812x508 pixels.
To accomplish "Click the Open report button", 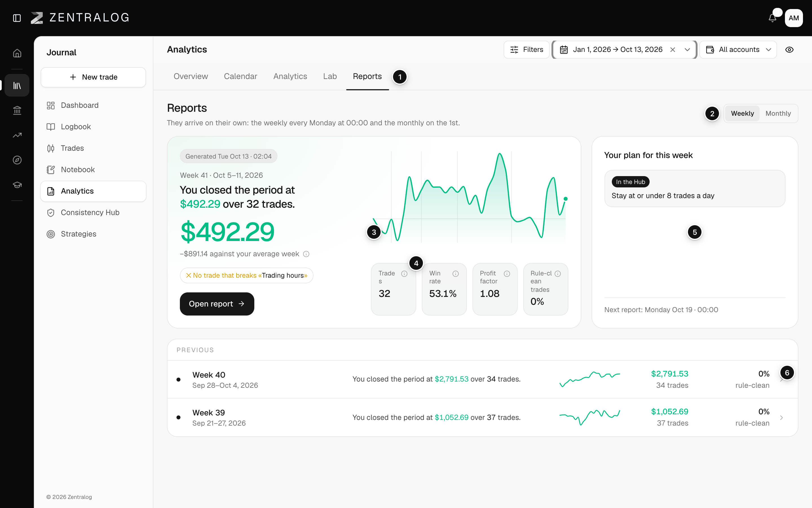I will (217, 304).
